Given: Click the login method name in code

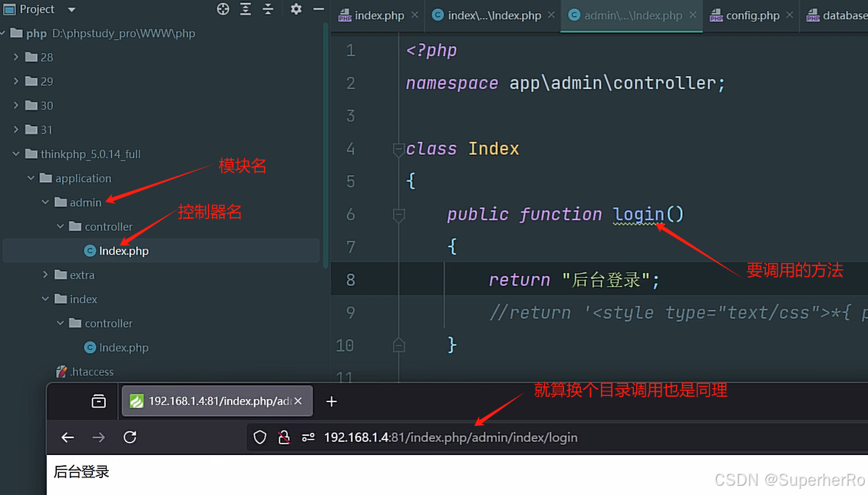Looking at the screenshot, I should 639,214.
